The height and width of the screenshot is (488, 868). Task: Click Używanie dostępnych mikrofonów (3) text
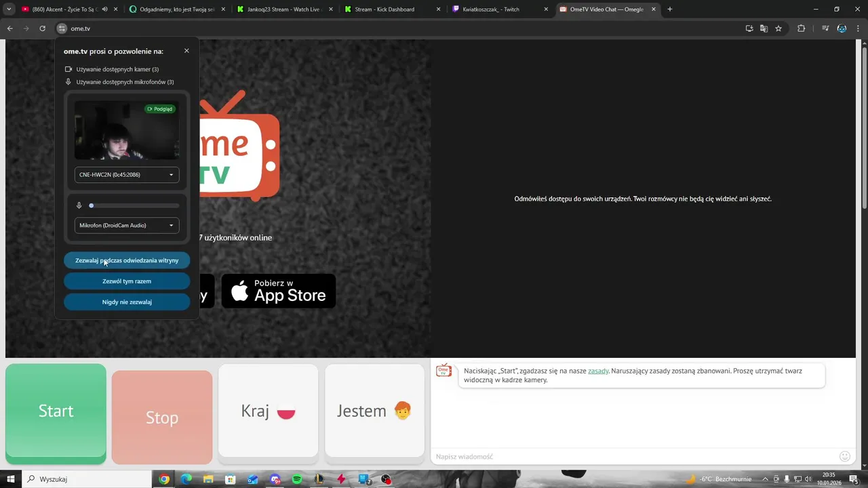click(125, 82)
